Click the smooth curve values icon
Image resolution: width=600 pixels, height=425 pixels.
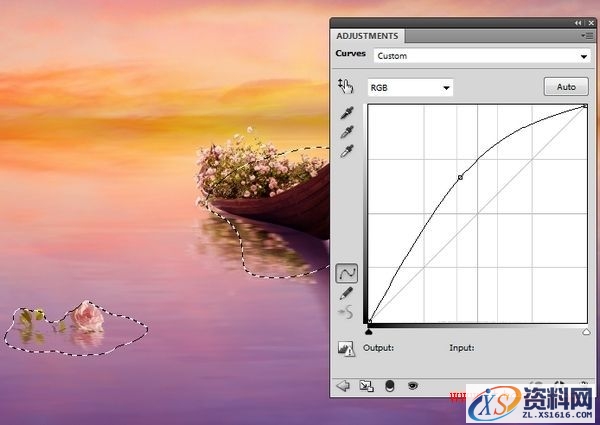(x=347, y=312)
